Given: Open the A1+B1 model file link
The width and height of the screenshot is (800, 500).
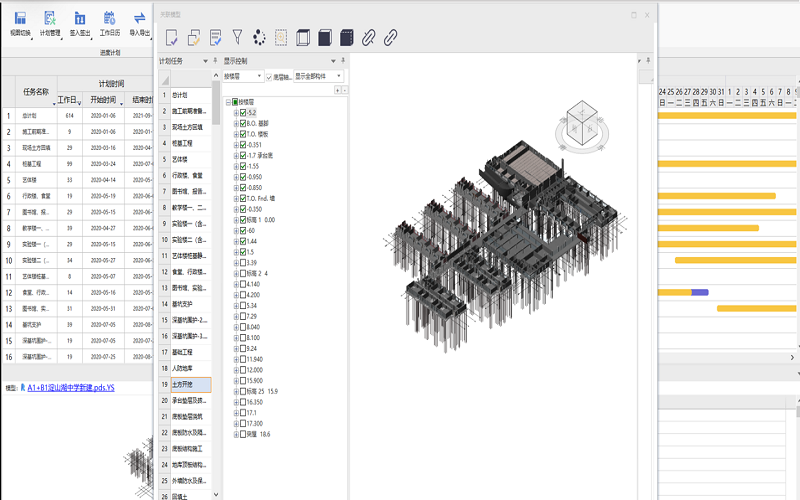Looking at the screenshot, I should 71,388.
